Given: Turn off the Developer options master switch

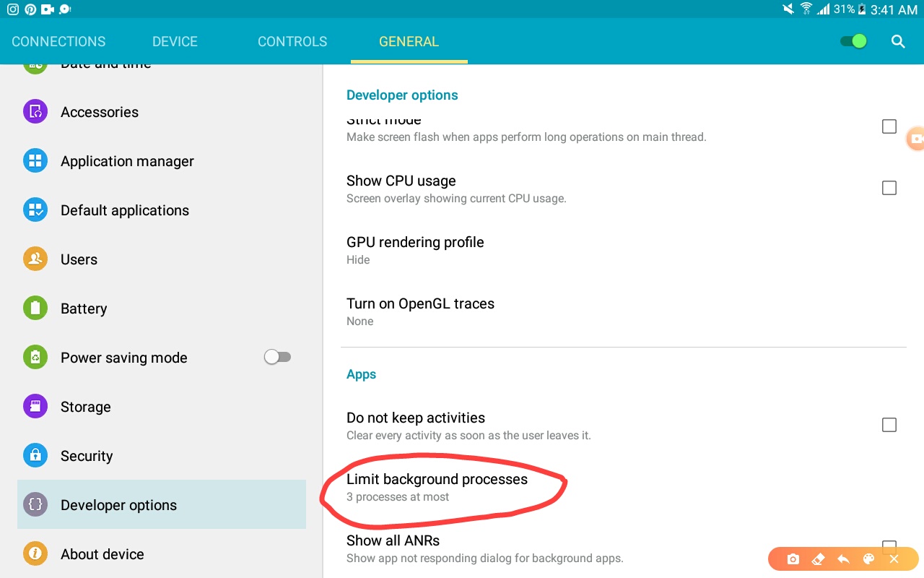Looking at the screenshot, I should [853, 41].
